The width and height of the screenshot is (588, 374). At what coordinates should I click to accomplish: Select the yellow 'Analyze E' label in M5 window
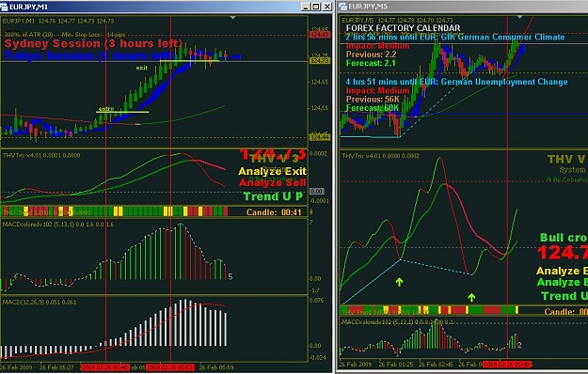click(x=562, y=271)
